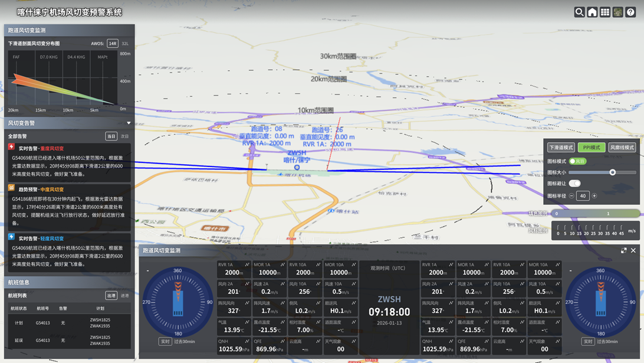Open trend chart for left QNH tile
The height and width of the screenshot is (363, 644).
(247, 342)
